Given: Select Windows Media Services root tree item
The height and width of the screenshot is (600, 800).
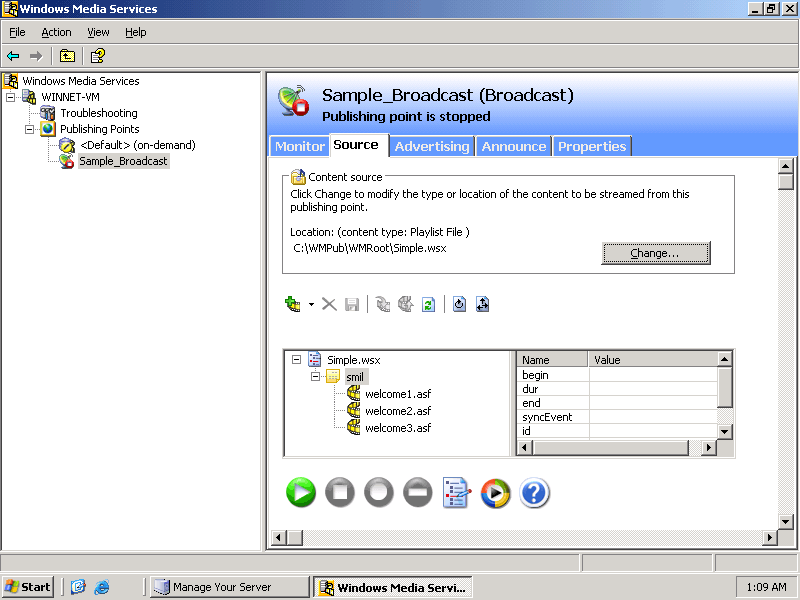Looking at the screenshot, I should [x=81, y=81].
